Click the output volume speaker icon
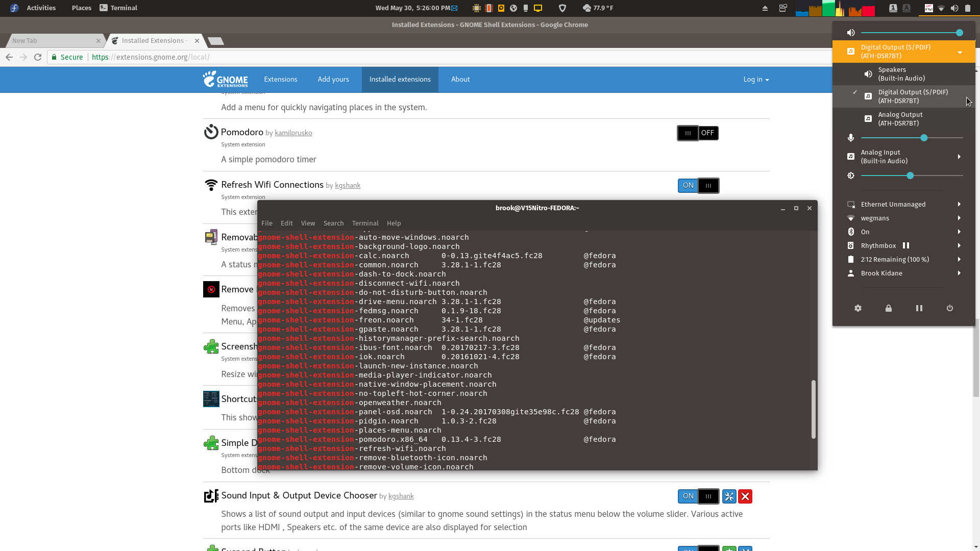Screen dimensions: 980x551 (851, 33)
